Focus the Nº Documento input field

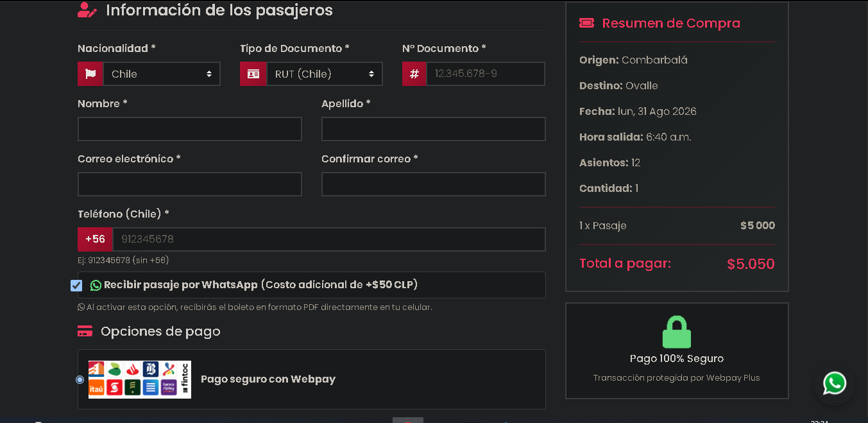486,74
